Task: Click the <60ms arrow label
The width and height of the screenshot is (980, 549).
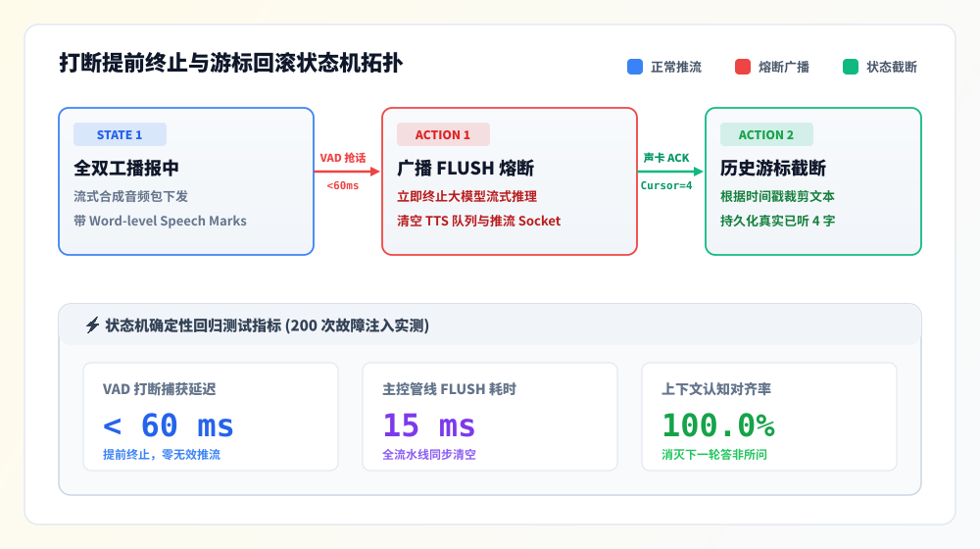Action: (342, 185)
